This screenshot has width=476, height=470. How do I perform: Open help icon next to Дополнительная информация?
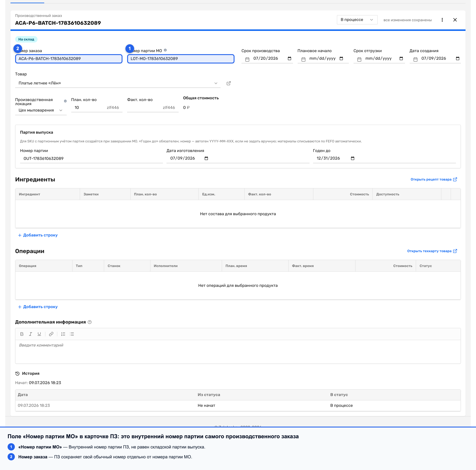(x=90, y=322)
